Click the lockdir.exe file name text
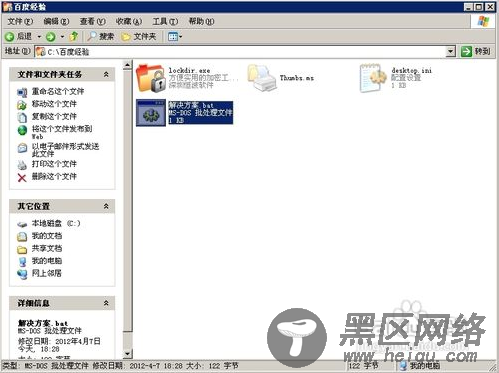 click(x=189, y=70)
